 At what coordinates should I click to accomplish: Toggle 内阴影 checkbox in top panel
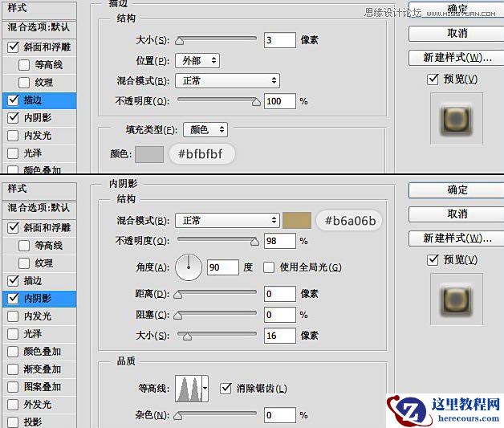13,118
